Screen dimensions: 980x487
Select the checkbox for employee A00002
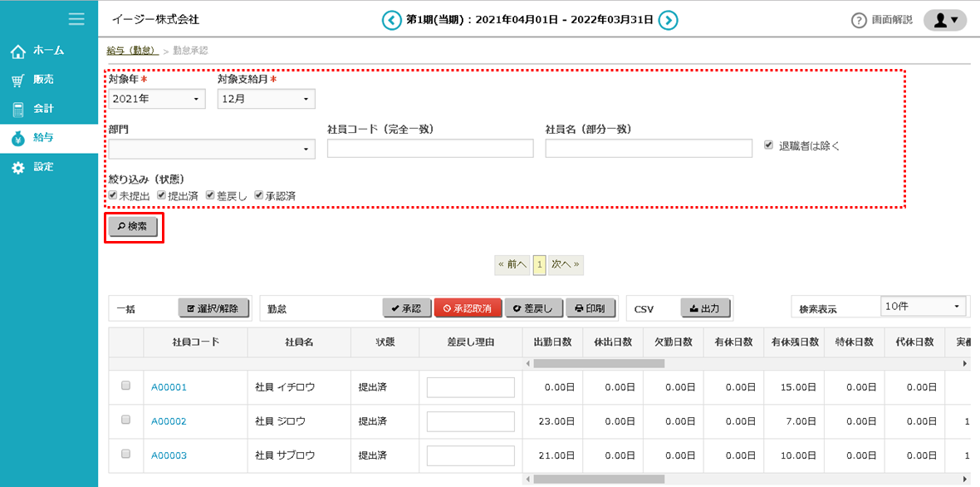[126, 420]
